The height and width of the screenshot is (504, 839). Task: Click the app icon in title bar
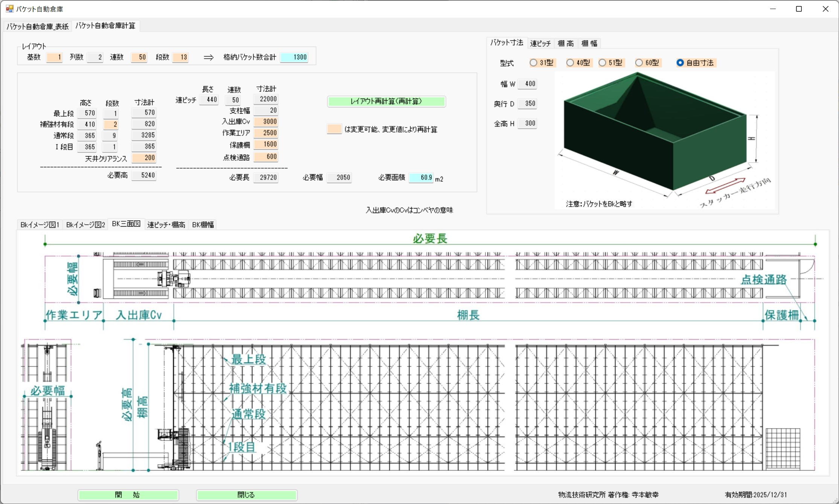tap(9, 9)
